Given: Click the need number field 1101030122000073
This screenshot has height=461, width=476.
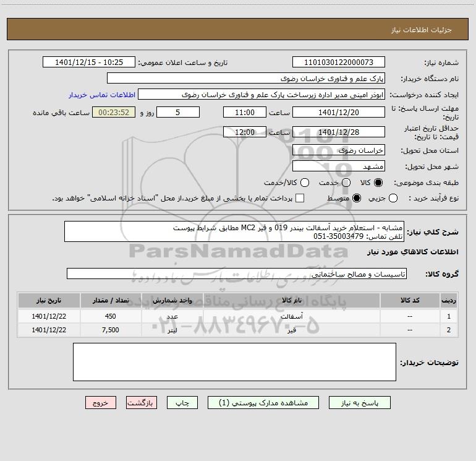Looking at the screenshot, I should [339, 62].
